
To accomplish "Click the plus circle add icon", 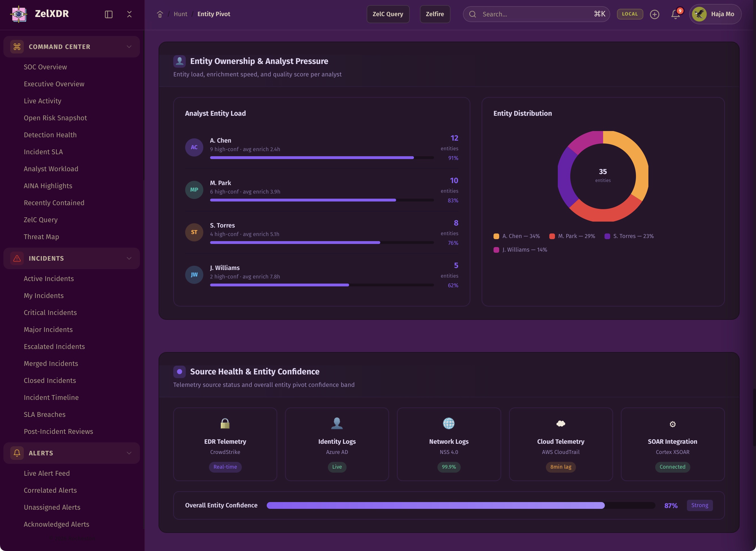I will tap(654, 14).
